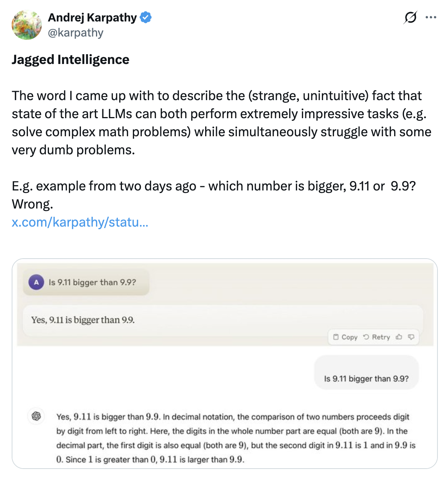Click the Andrej Karpathy display name
Viewport: 448px width, 478px height.
[x=92, y=17]
